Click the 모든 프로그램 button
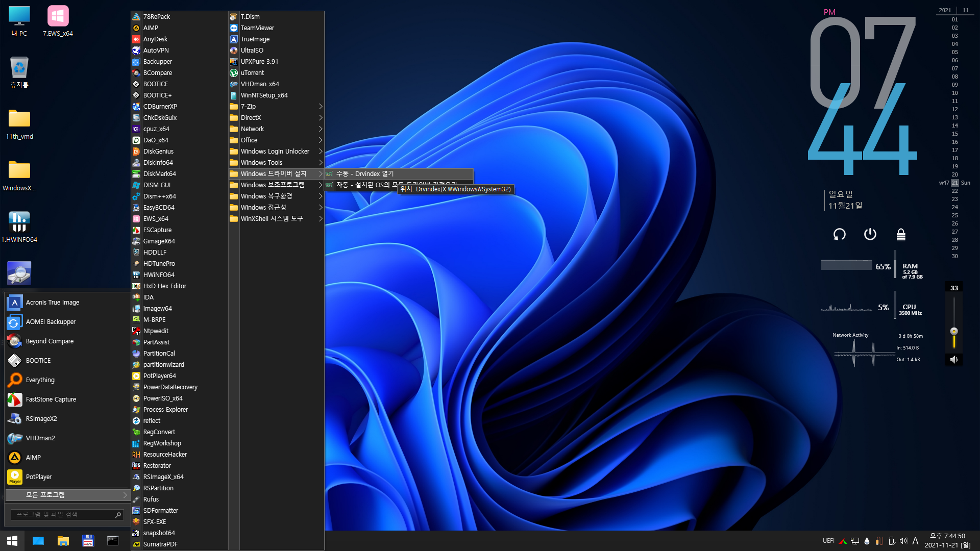This screenshot has height=551, width=980. point(67,495)
